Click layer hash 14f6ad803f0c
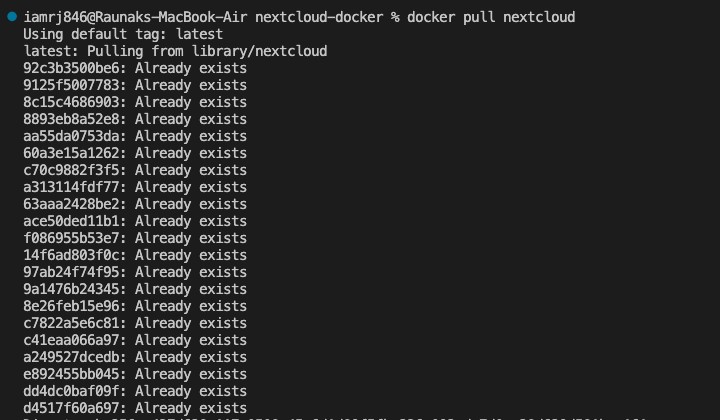The image size is (720, 420). (74, 255)
